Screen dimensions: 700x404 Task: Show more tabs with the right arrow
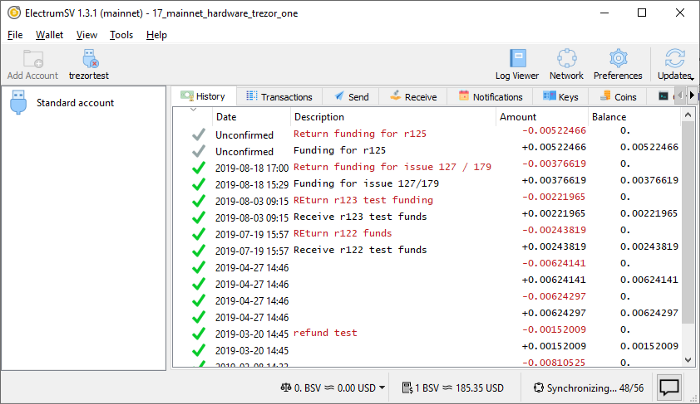[692, 95]
